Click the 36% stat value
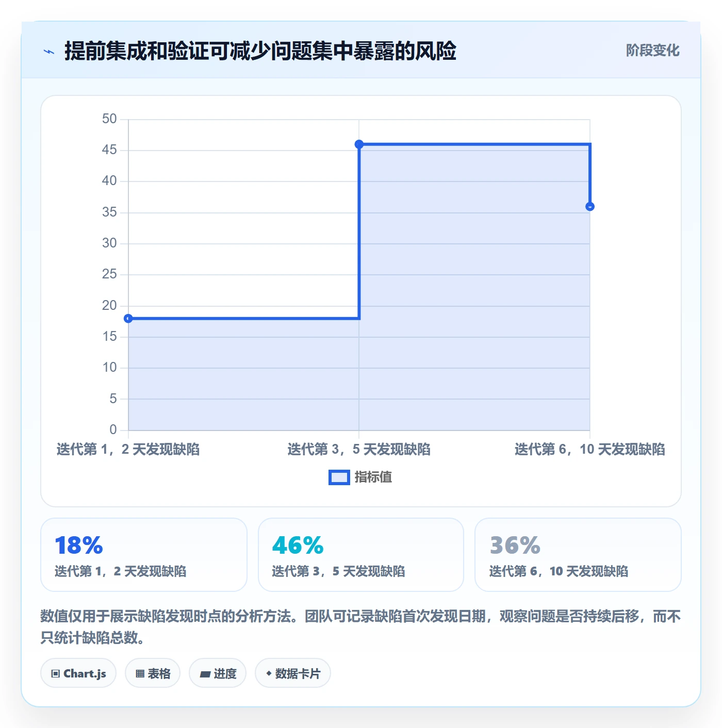722x728 pixels. 515,545
